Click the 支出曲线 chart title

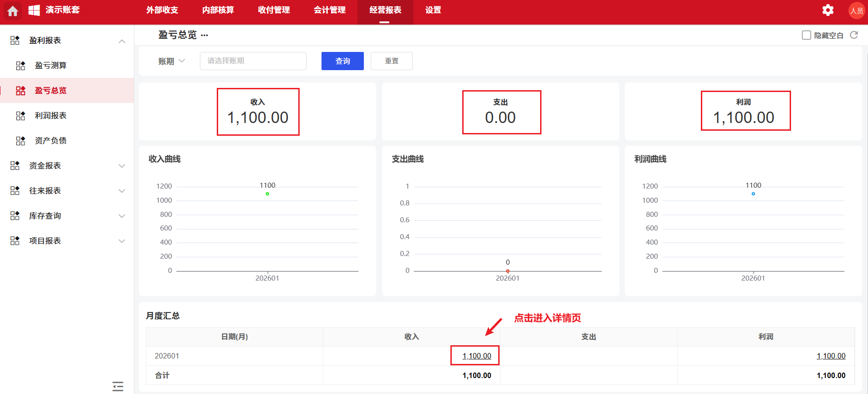408,159
